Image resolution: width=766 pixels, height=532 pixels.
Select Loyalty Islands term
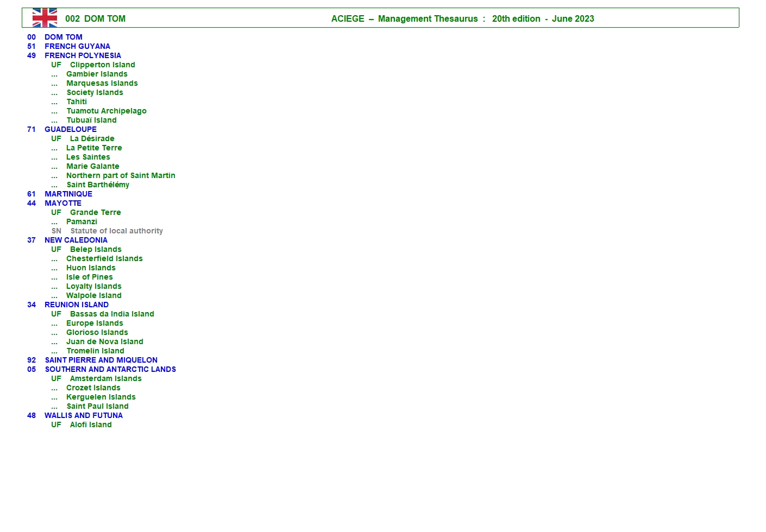(94, 286)
